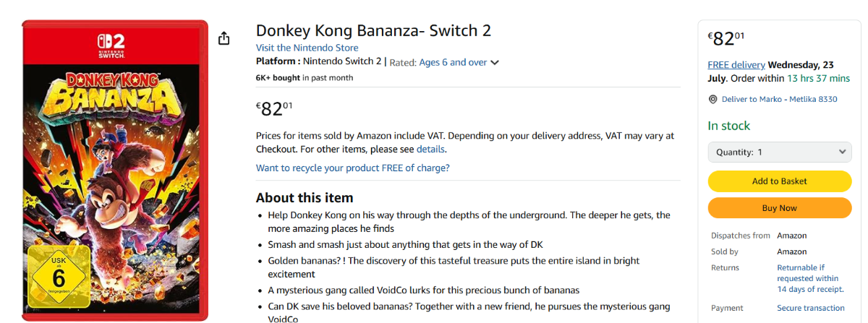Click the Nintendo Switch 2 logo on cover
This screenshot has width=868, height=323.
(x=116, y=45)
